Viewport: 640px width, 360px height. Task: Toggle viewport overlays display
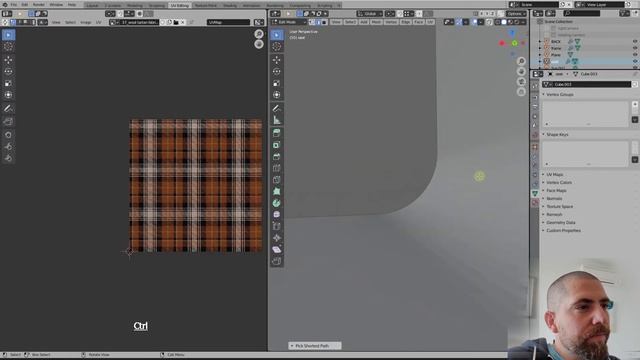click(x=475, y=22)
